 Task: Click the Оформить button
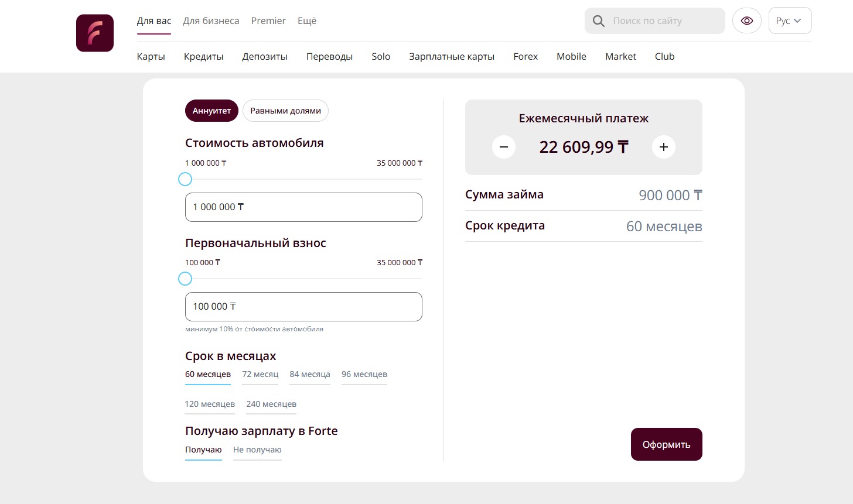click(667, 444)
